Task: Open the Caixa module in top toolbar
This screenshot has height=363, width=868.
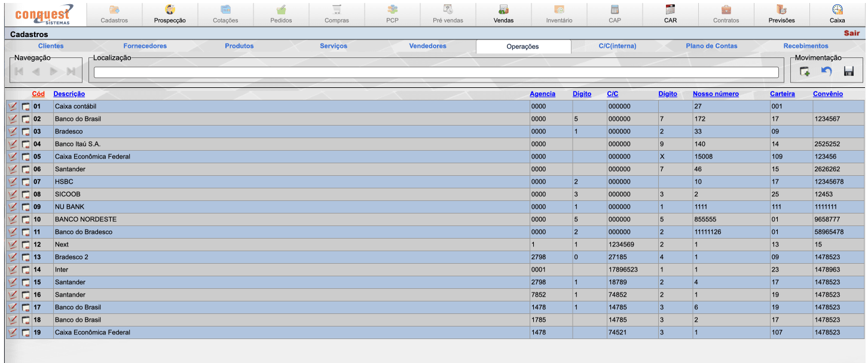Action: 837,14
